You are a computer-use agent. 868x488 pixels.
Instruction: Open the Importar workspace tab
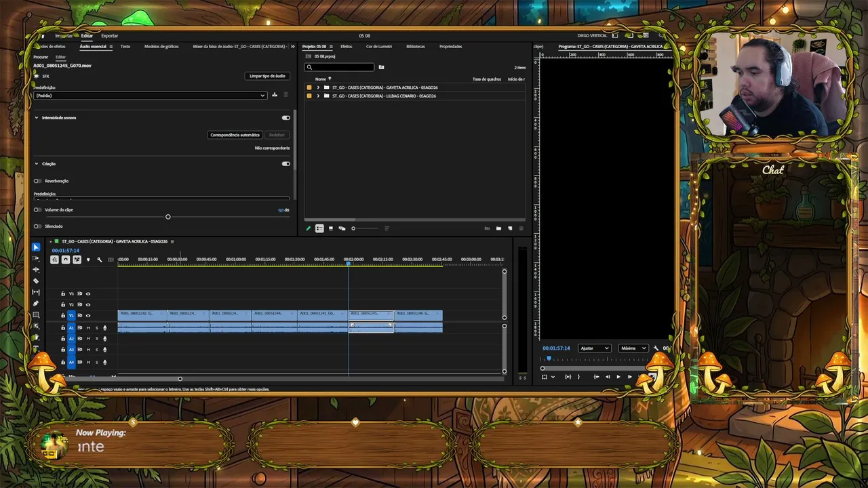(64, 35)
